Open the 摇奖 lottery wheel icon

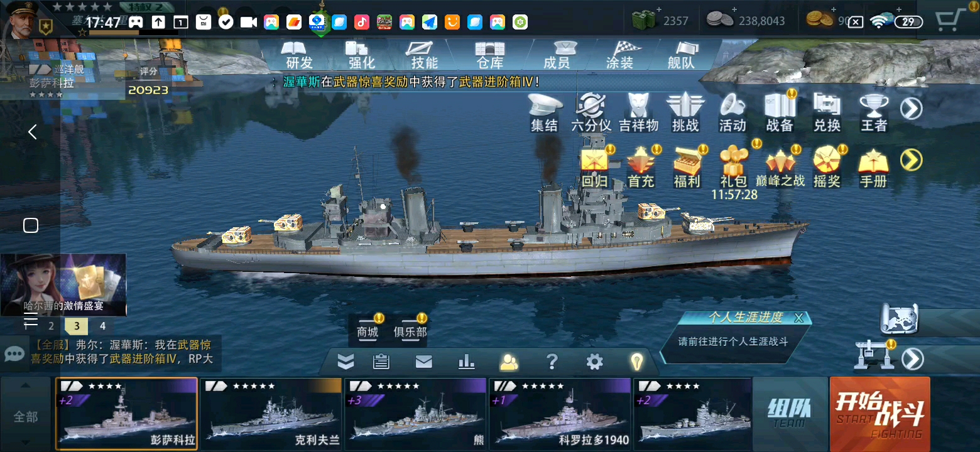(x=827, y=168)
